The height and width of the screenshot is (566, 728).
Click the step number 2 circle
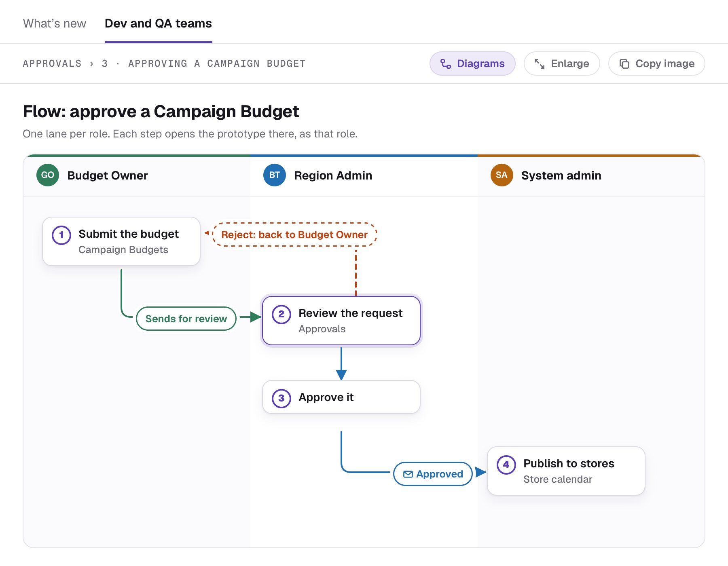281,314
